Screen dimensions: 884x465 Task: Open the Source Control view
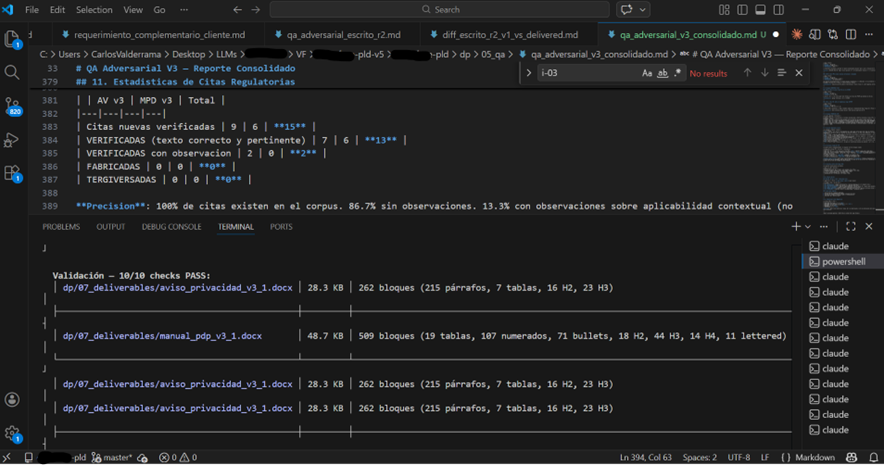tap(12, 105)
